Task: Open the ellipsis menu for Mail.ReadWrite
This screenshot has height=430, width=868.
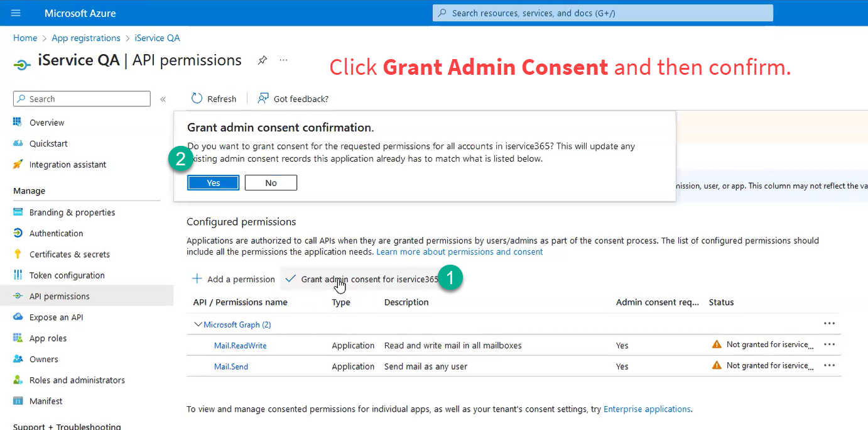Action: [x=829, y=345]
